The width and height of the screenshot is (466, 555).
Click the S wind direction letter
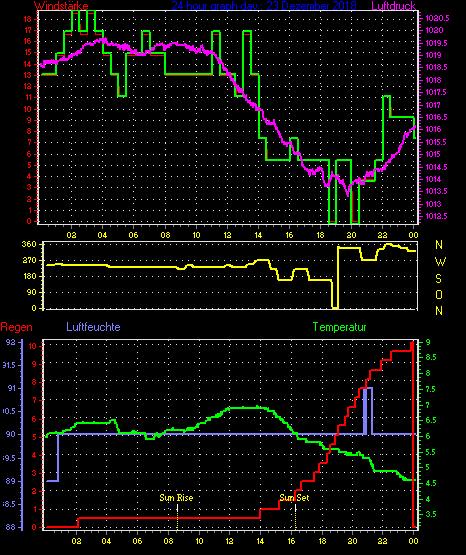pos(438,279)
